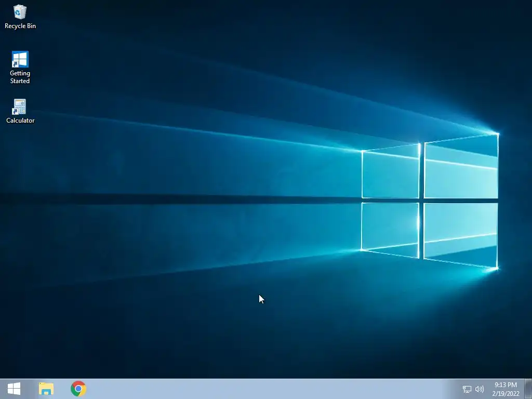Launch Google Chrome from the taskbar

[x=78, y=389]
